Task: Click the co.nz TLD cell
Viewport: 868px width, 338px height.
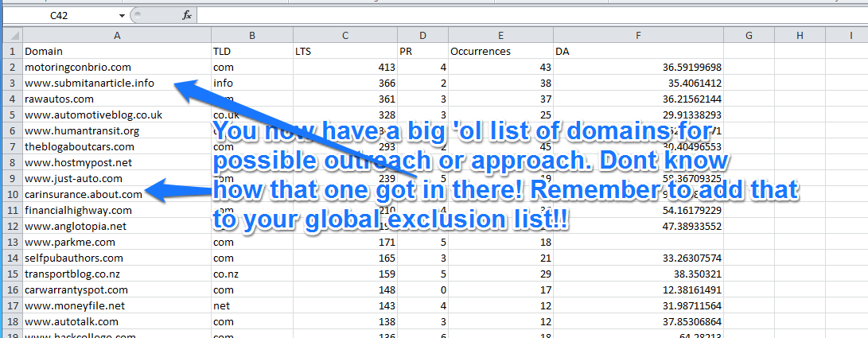Action: (251, 274)
